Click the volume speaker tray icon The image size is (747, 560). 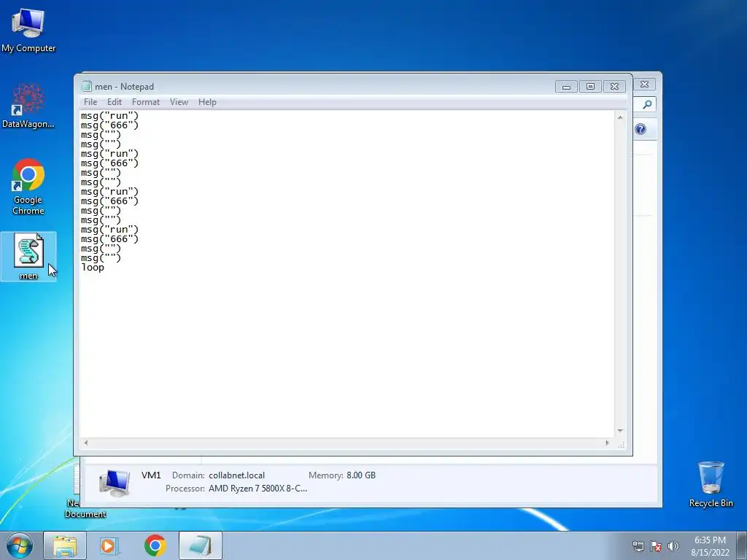[673, 546]
